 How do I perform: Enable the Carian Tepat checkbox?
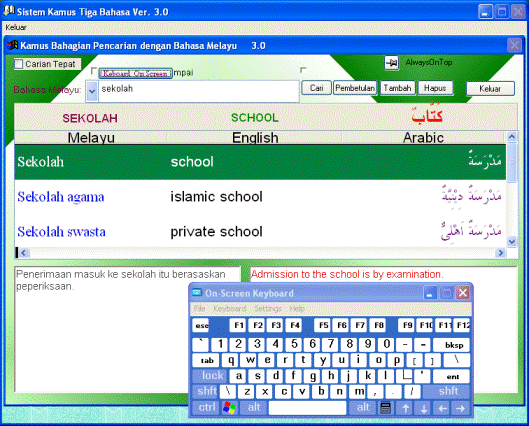coord(19,64)
